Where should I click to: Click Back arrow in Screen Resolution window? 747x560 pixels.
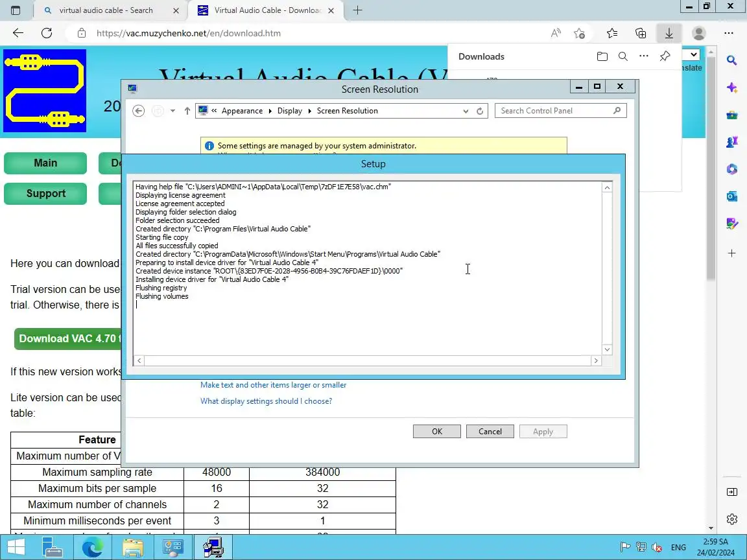pos(139,110)
